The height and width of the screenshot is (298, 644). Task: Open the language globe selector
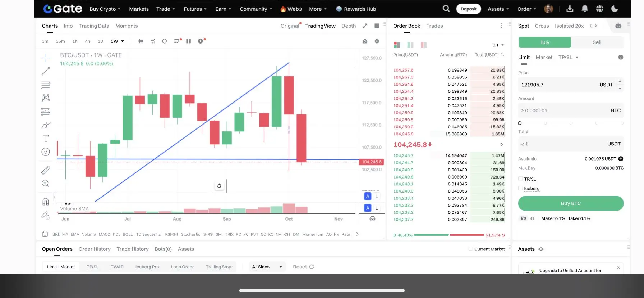pos(599,9)
